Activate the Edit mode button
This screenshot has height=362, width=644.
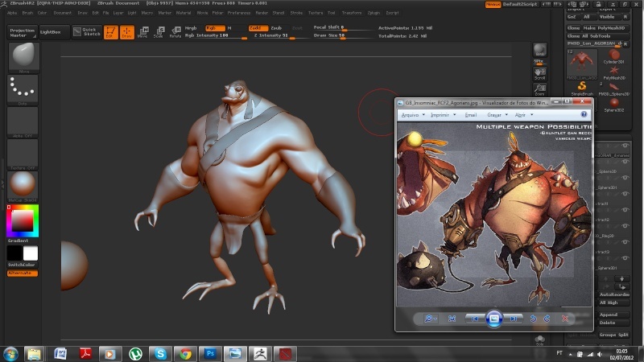coord(110,32)
